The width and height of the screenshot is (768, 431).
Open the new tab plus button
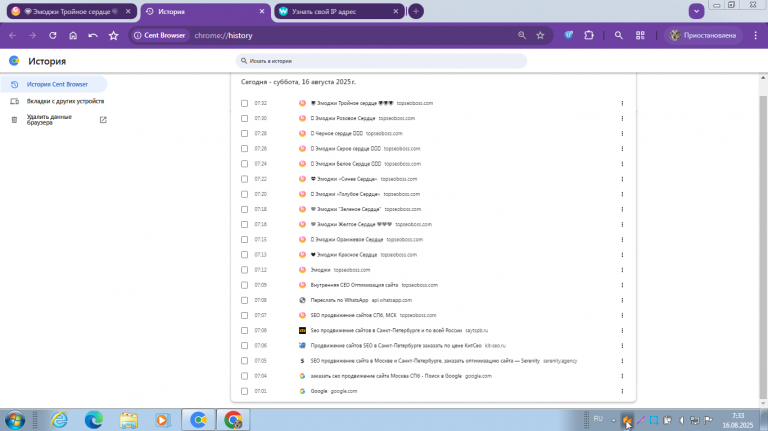point(416,11)
